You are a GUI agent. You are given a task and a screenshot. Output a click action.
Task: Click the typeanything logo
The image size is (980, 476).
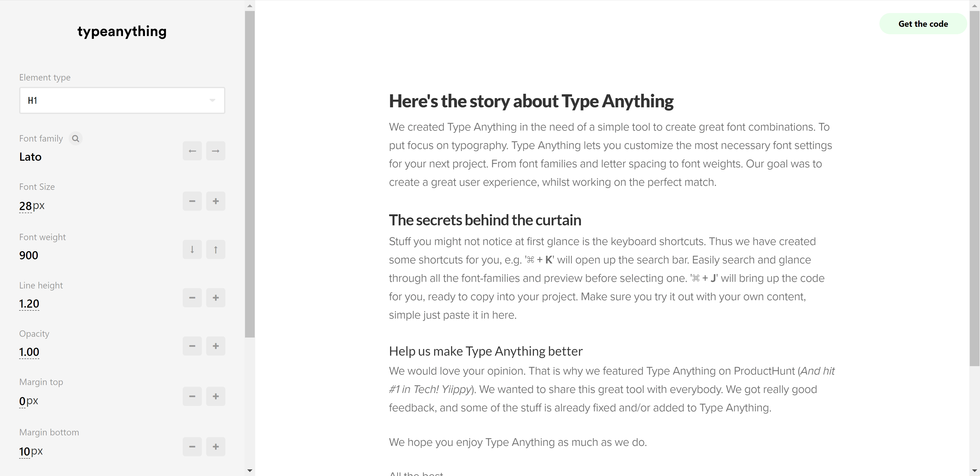[x=122, y=31]
